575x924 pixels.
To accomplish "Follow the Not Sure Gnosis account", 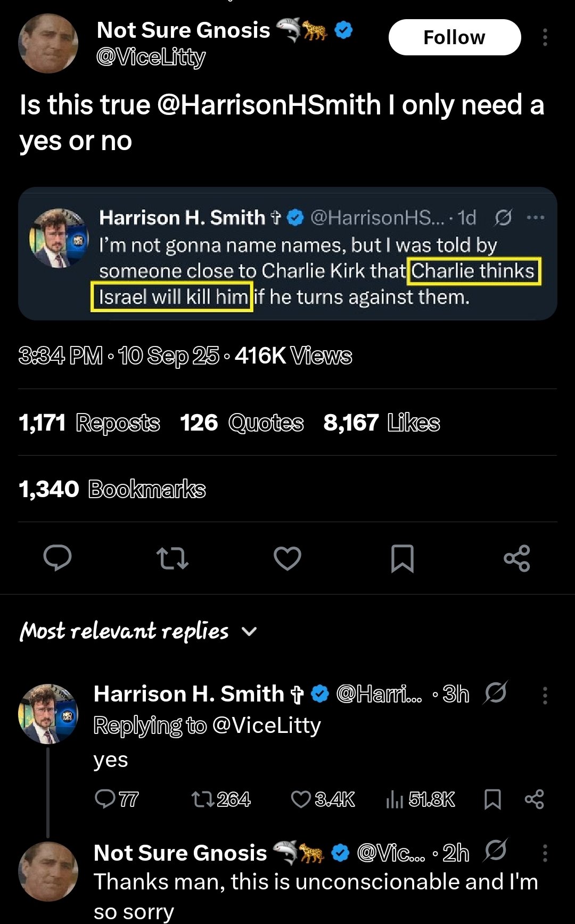I will 454,37.
